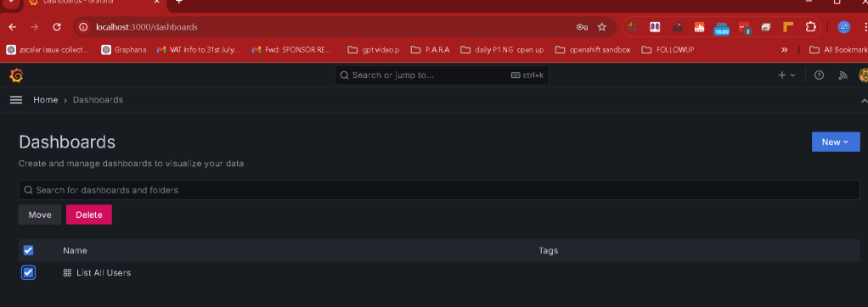The image size is (868, 307).
Task: Go to Home breadcrumb
Action: tap(45, 100)
